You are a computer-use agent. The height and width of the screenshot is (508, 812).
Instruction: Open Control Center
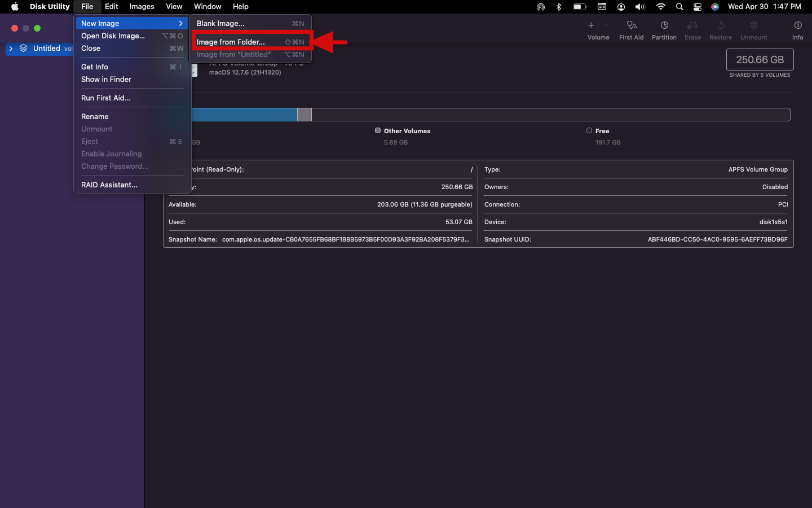click(698, 7)
